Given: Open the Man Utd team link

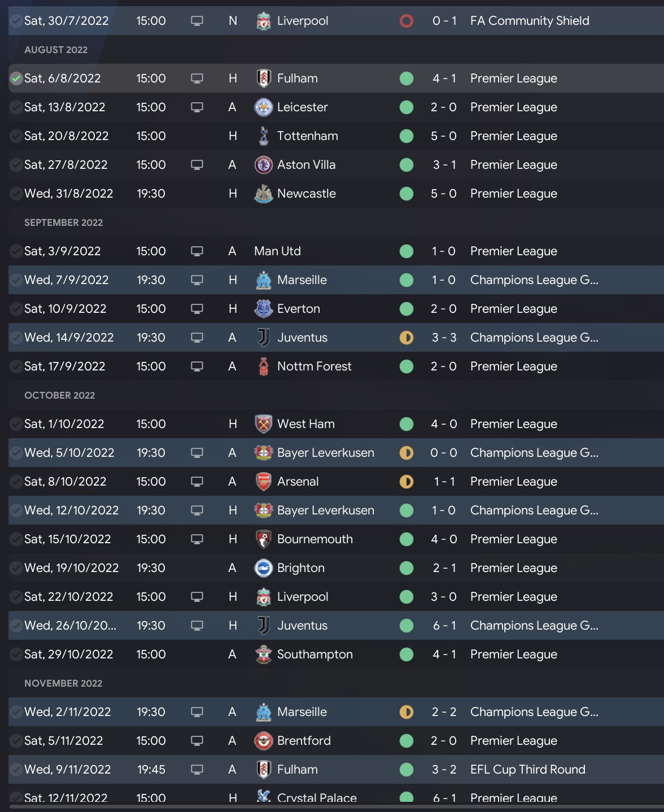Looking at the screenshot, I should [277, 251].
